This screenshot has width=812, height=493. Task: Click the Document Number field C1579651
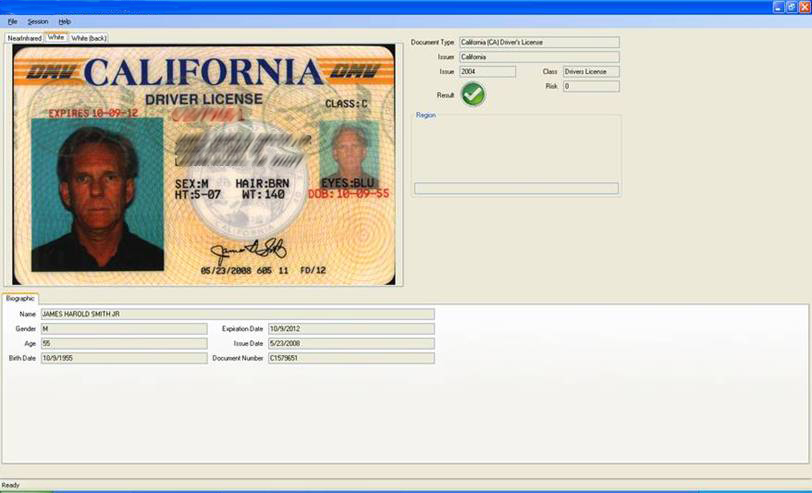pyautogui.click(x=351, y=358)
